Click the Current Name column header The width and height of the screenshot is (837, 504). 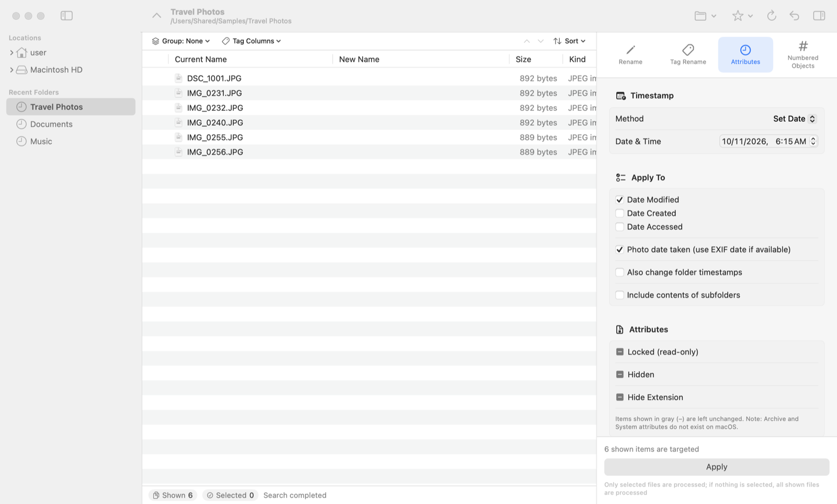click(251, 59)
